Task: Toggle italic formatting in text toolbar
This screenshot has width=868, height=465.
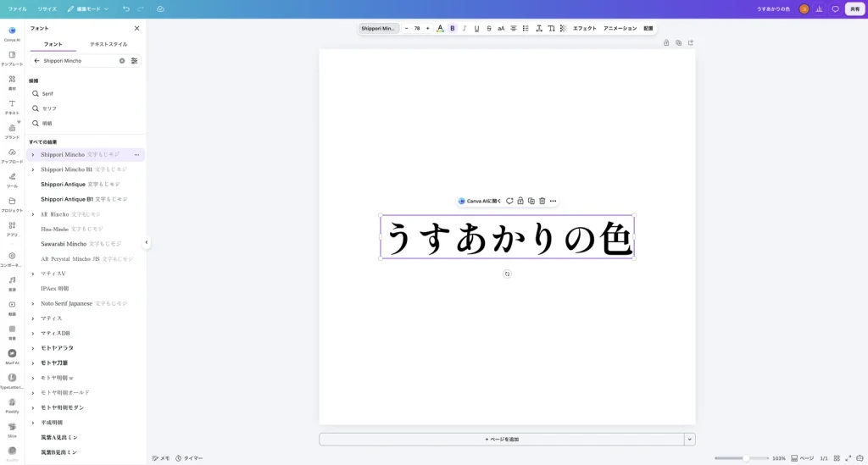Action: click(x=465, y=28)
